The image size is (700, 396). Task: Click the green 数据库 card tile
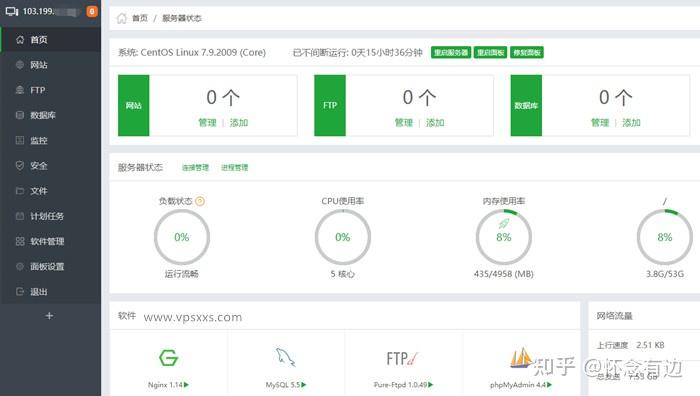click(x=526, y=105)
